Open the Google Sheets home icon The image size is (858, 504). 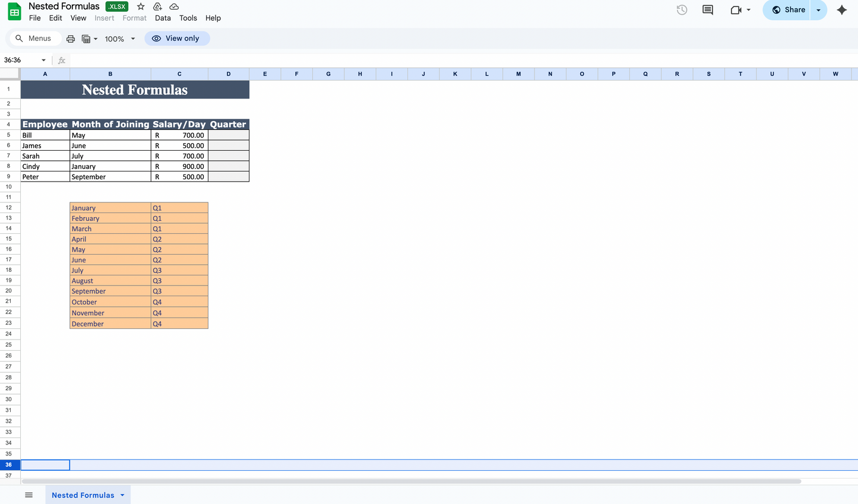[14, 11]
